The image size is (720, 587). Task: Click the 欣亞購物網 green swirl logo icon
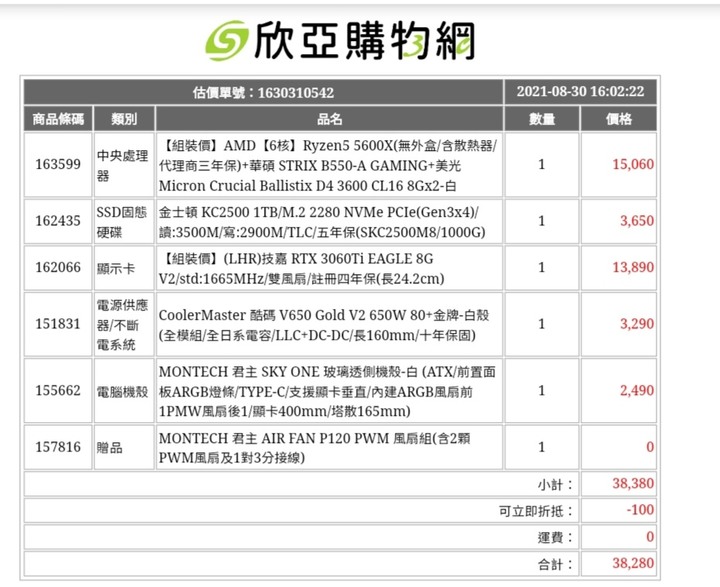pyautogui.click(x=227, y=41)
